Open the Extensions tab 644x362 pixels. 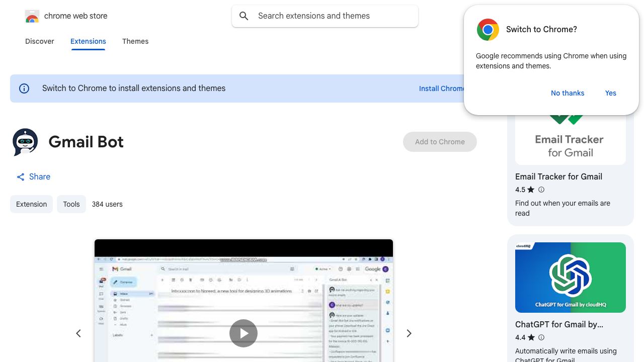click(x=88, y=41)
